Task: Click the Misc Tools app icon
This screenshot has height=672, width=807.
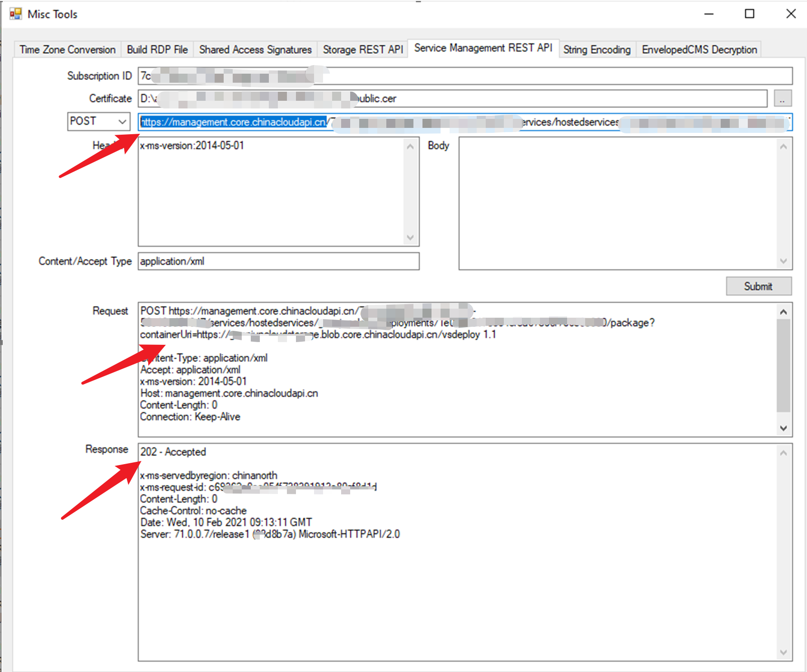Action: tap(15, 14)
